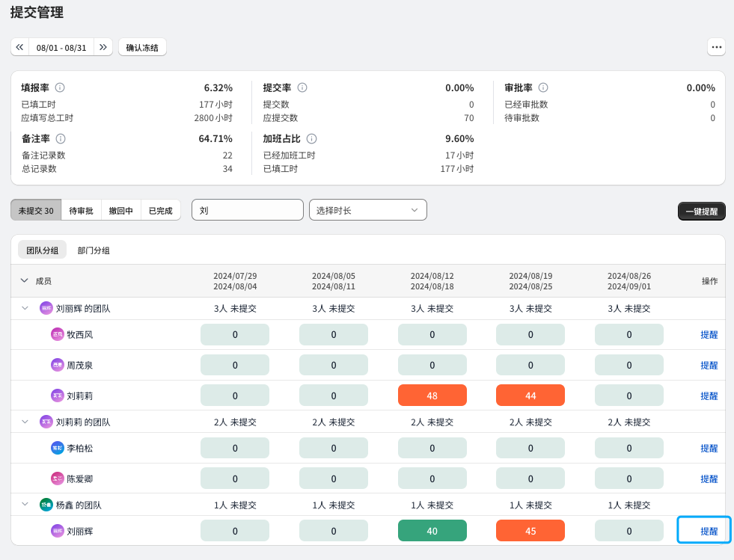Click 提醒 link for 周茂泉
Screen dimensions: 734x560
[x=709, y=365]
